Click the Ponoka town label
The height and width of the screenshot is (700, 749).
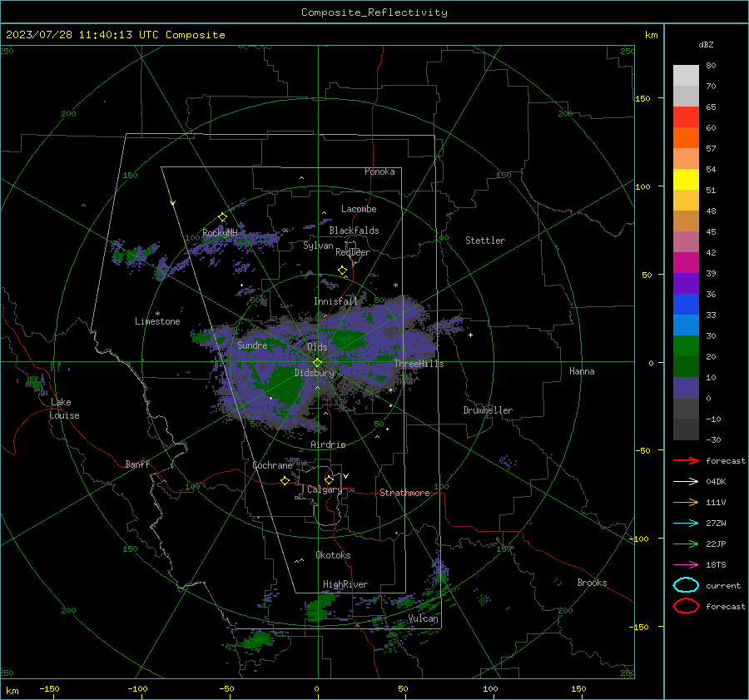[x=379, y=172]
